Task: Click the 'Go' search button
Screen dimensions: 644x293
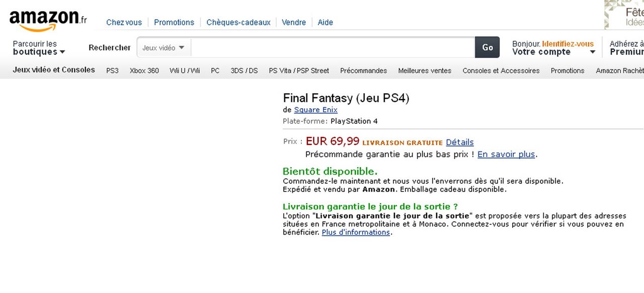Action: pos(487,47)
